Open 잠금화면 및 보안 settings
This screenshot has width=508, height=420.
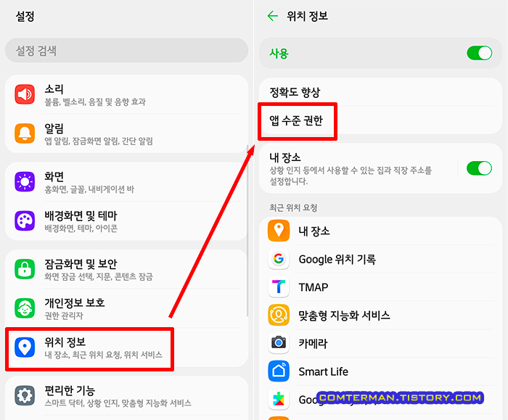127,269
